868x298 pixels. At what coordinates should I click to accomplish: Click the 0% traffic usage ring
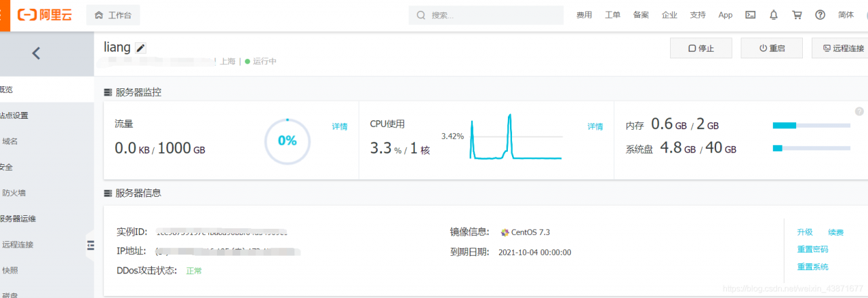[288, 141]
